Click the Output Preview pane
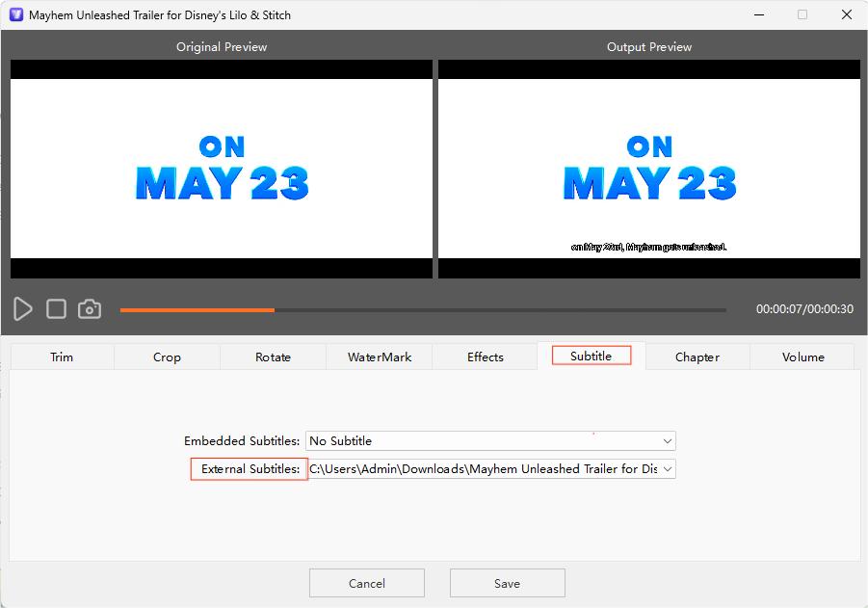 (x=648, y=169)
